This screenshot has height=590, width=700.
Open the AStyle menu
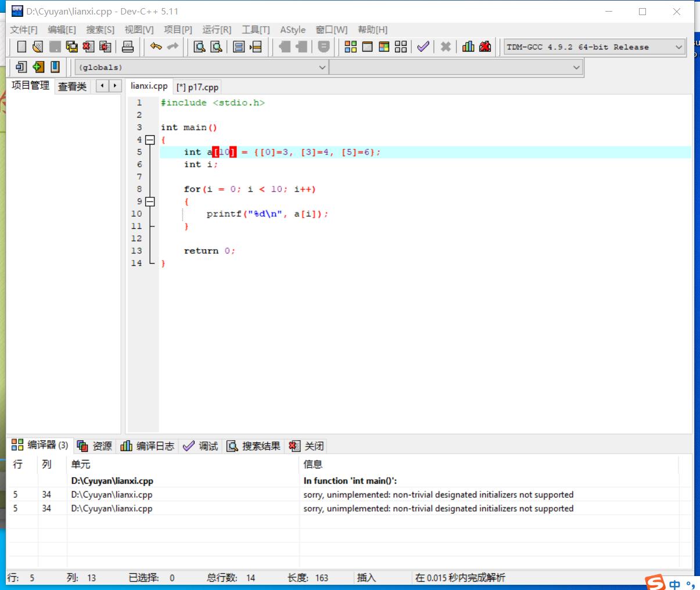click(x=292, y=30)
